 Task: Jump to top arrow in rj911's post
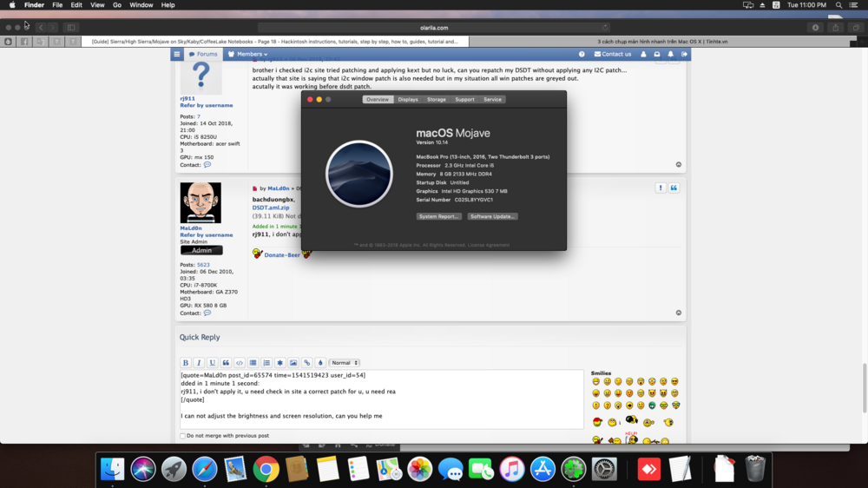coord(678,164)
